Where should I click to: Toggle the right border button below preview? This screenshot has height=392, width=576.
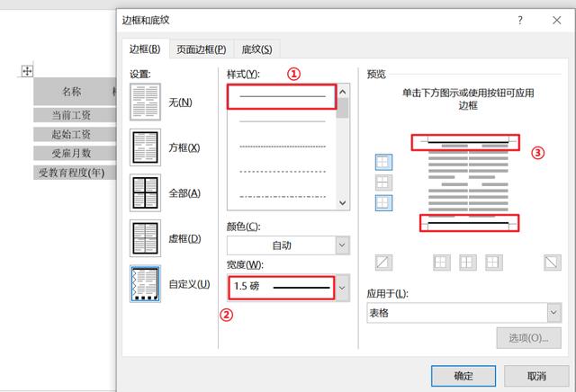click(x=494, y=263)
